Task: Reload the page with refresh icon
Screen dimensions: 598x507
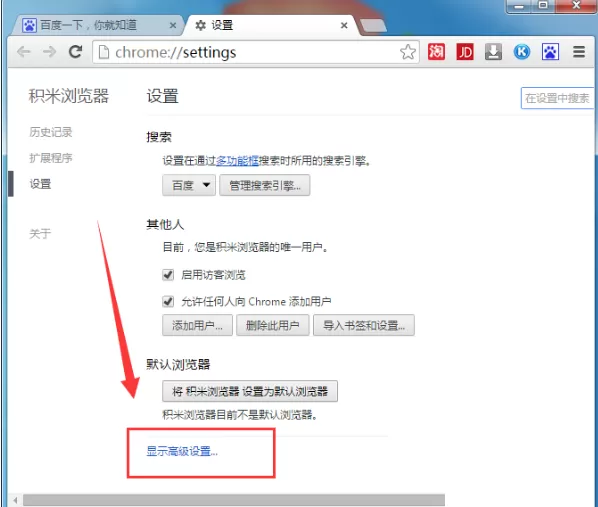Action: pos(75,52)
